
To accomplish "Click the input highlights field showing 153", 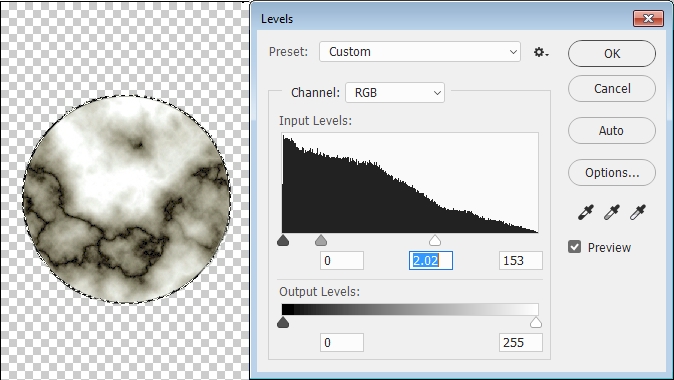I will coord(521,260).
